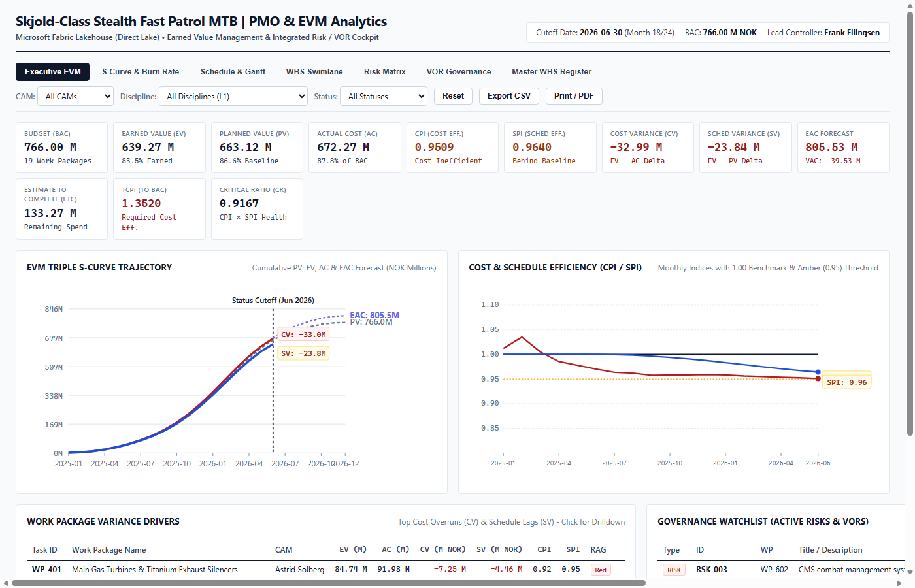915x588 pixels.
Task: Open the Schedule & Gantt tab
Action: point(233,72)
